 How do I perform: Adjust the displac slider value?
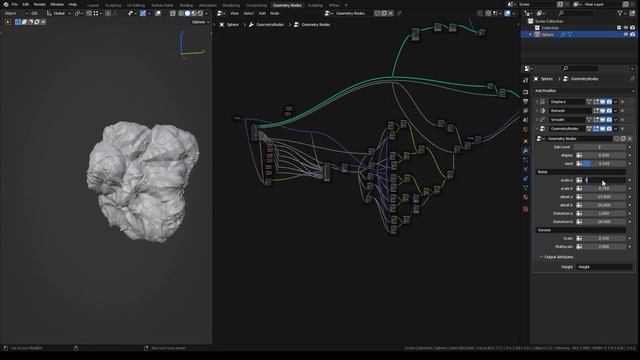pyautogui.click(x=604, y=155)
